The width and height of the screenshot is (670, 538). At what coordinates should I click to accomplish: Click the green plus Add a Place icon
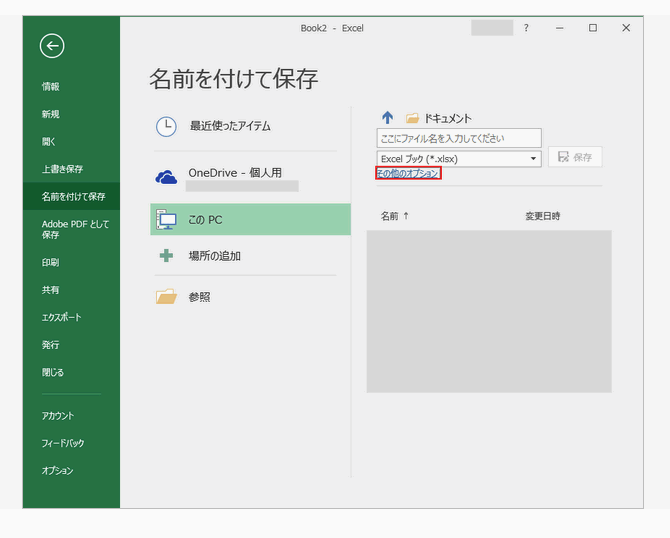click(x=166, y=256)
